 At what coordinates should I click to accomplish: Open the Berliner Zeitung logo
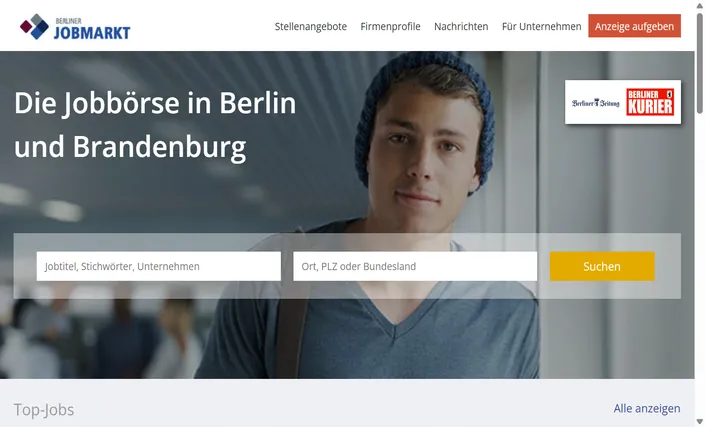pos(595,102)
